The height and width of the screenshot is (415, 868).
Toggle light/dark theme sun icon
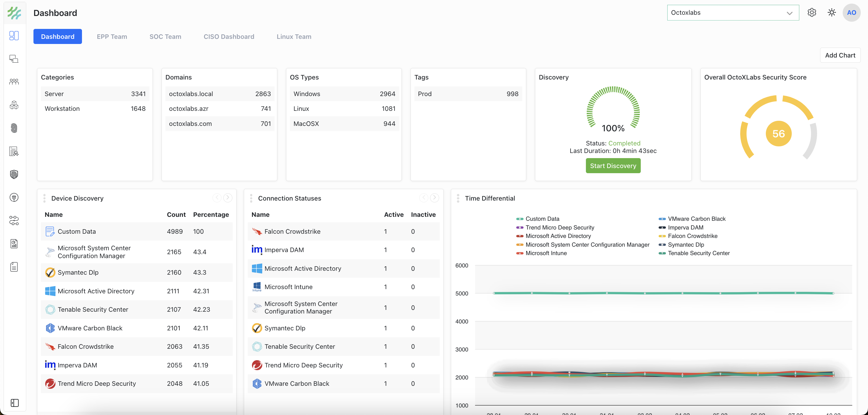(832, 12)
